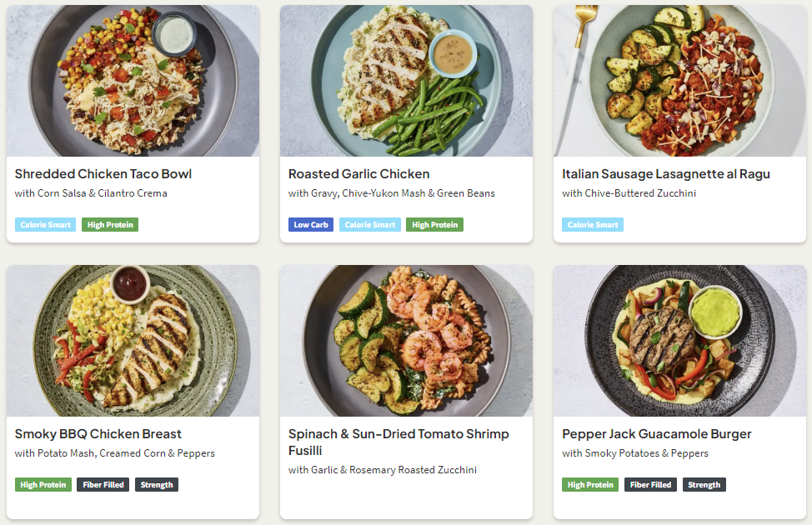Image resolution: width=812 pixels, height=525 pixels.
Task: Click the Roasted Garlic Chicken title
Action: (358, 174)
